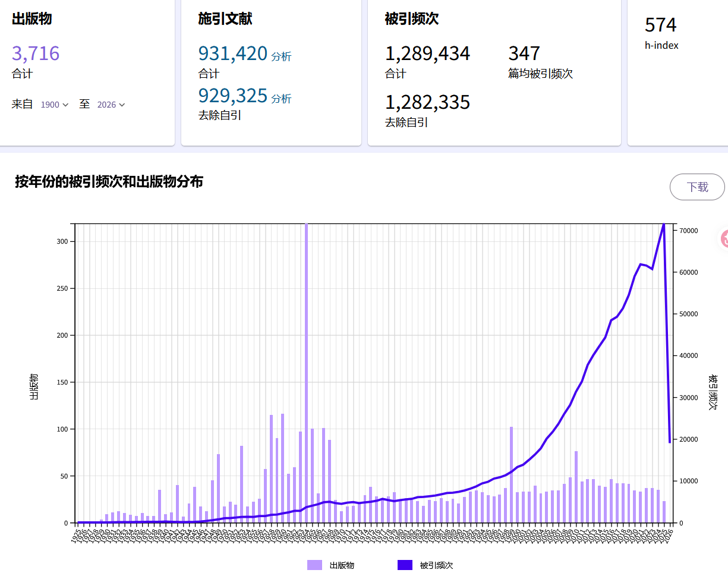Open the end year 2026 dropdown
Viewport: 728px width, 576px height.
click(111, 105)
